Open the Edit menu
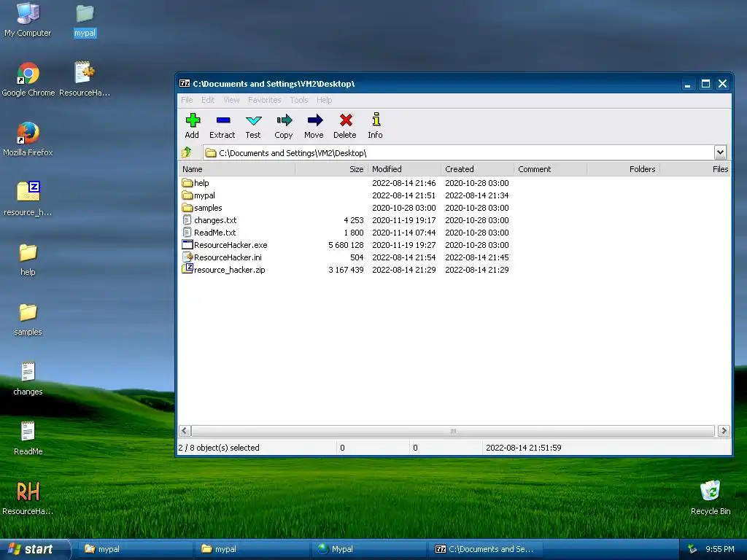 pyautogui.click(x=208, y=100)
